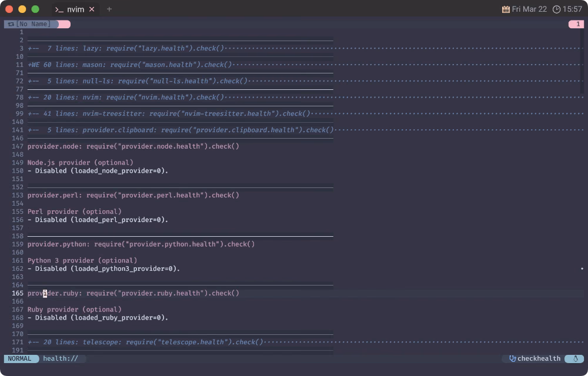Screen dimensions: 588x376
Task: Expand the folded nvim health section
Action: (x=306, y=98)
